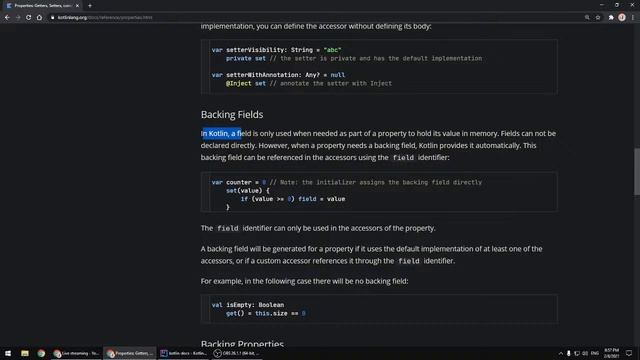The width and height of the screenshot is (640, 360).
Task: Click the Backing Properties heading
Action: (x=242, y=344)
